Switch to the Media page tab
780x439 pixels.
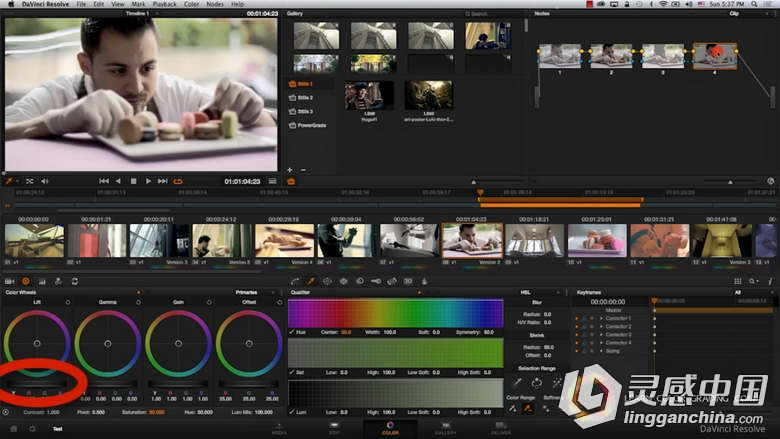279,429
